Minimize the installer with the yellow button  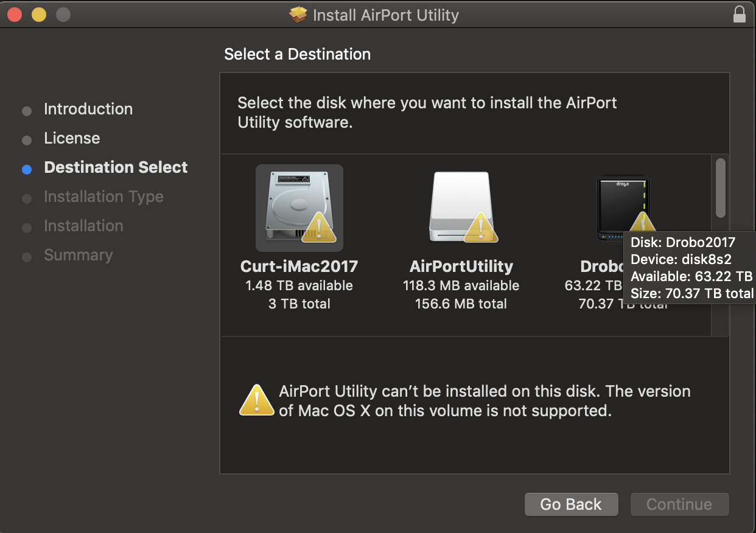[39, 15]
